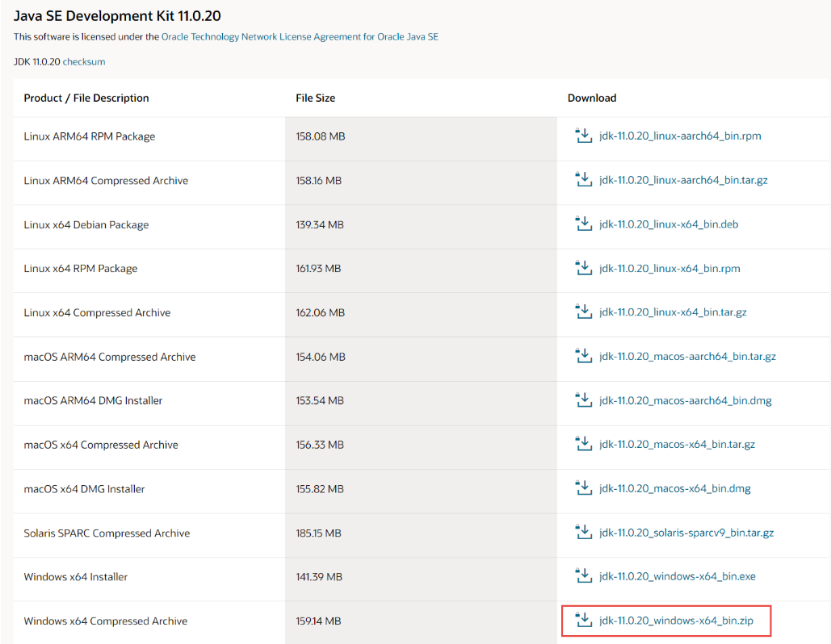This screenshot has width=831, height=644.
Task: Select macOS ARM64 Compressed Archive text
Action: [110, 357]
